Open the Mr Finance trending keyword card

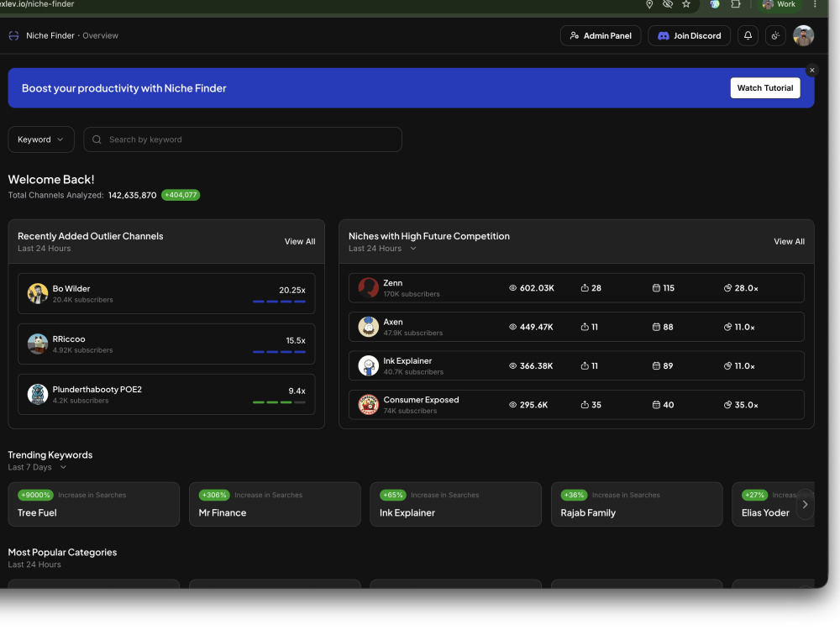275,504
